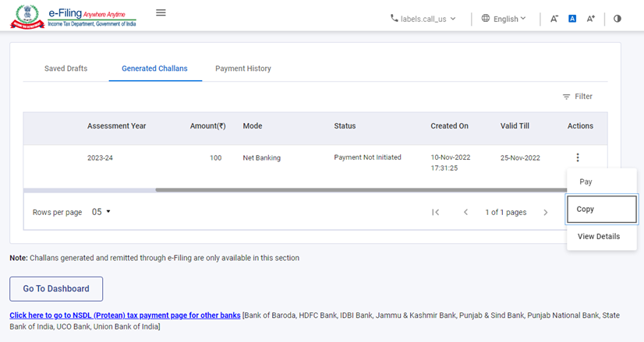644x342 pixels.
Task: Switch to the Payment History tab
Action: click(243, 69)
